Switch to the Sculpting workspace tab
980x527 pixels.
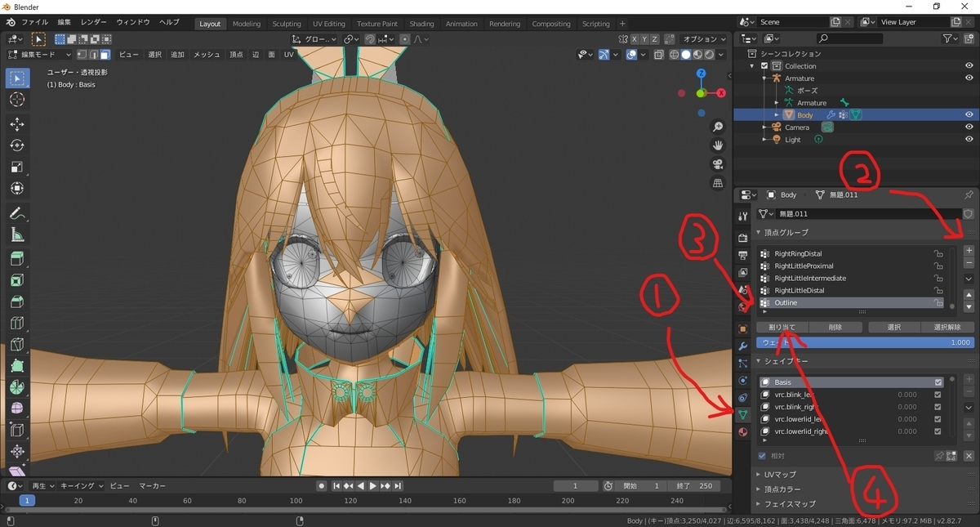(287, 24)
